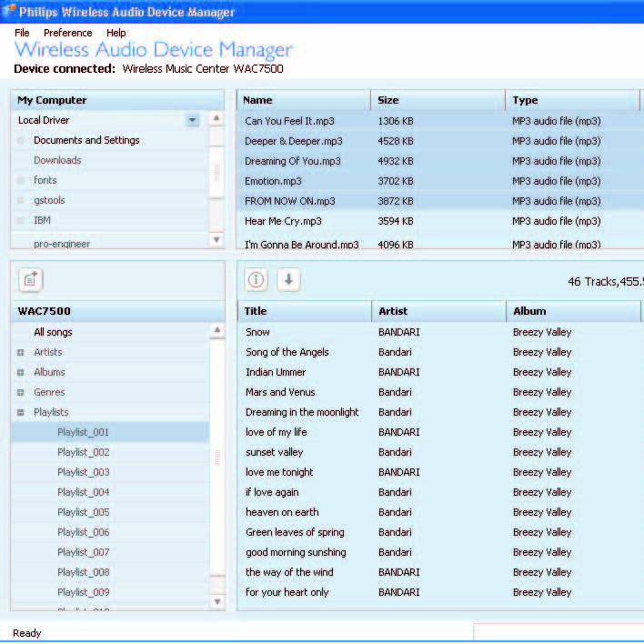Select Playlist_008
The height and width of the screenshot is (644, 644).
coord(84,572)
